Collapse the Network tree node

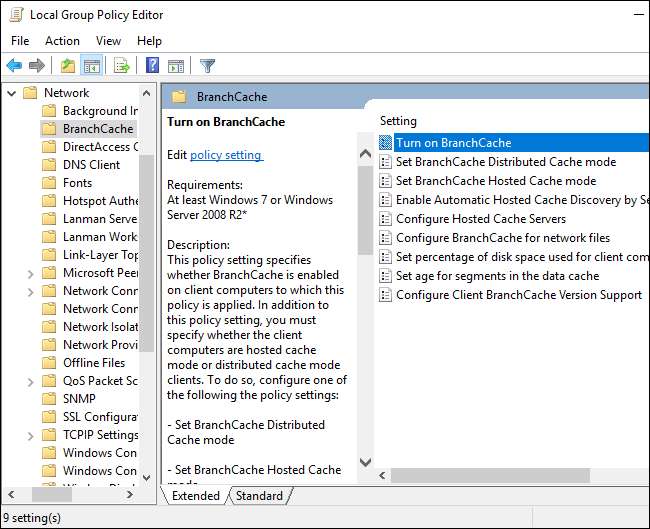(x=10, y=93)
